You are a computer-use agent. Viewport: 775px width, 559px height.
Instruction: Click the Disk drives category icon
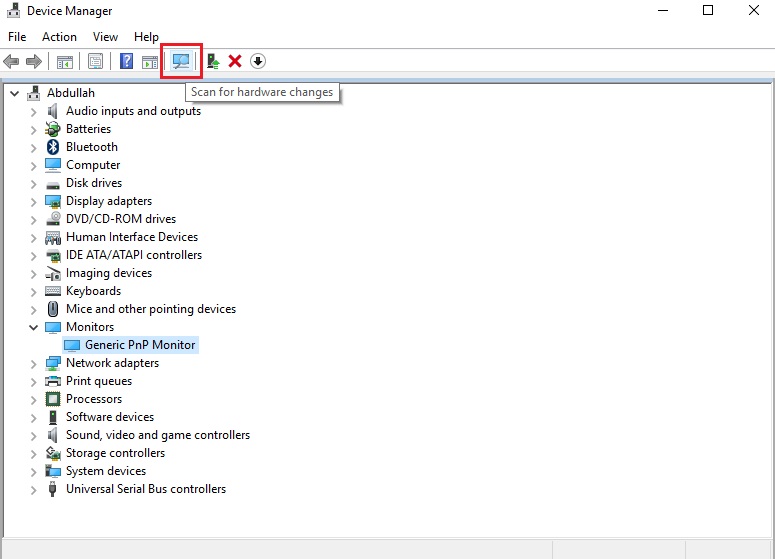point(53,185)
